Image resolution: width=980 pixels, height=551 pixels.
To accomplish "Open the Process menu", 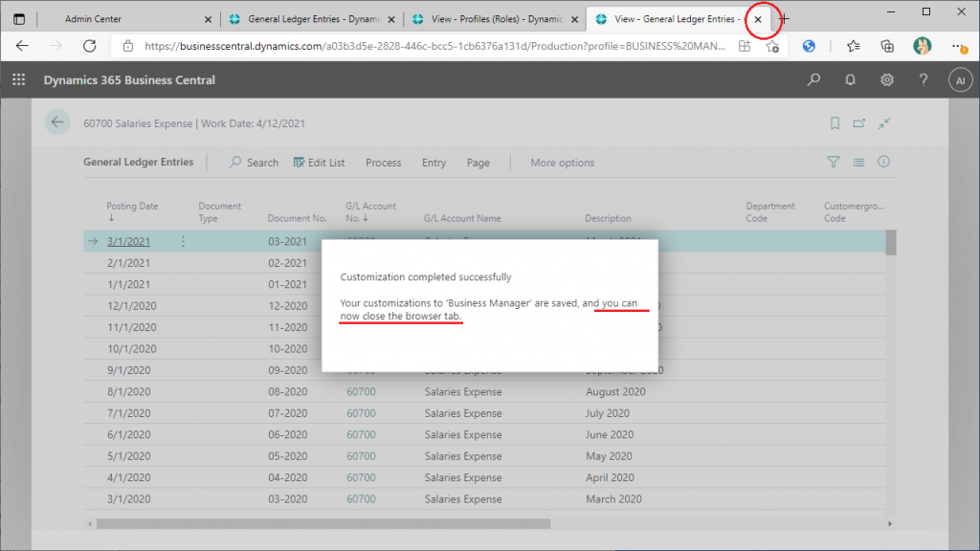I will pos(383,163).
